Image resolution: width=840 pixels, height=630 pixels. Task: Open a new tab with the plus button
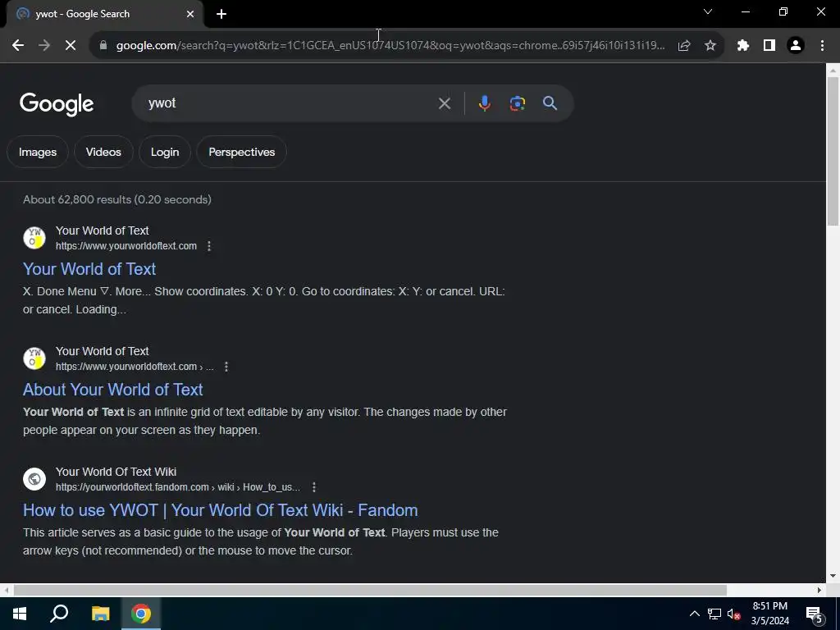221,14
